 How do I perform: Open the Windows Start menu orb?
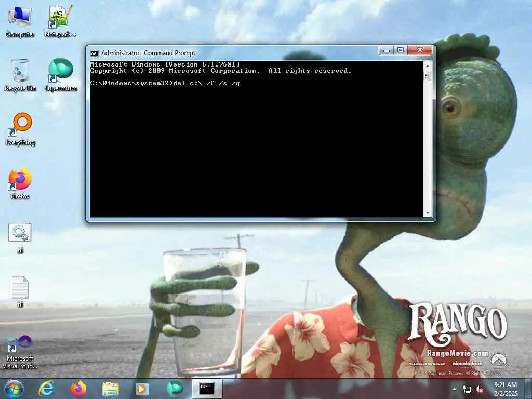point(14,389)
